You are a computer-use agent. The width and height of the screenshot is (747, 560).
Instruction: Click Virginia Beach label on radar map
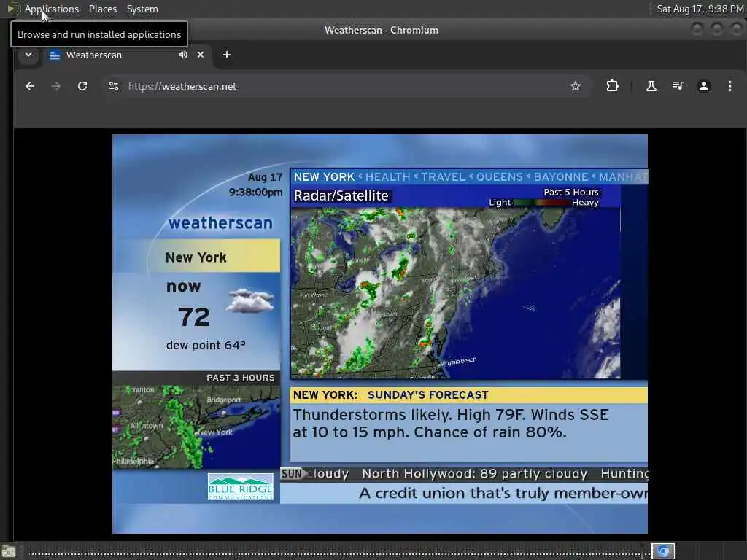coord(458,362)
